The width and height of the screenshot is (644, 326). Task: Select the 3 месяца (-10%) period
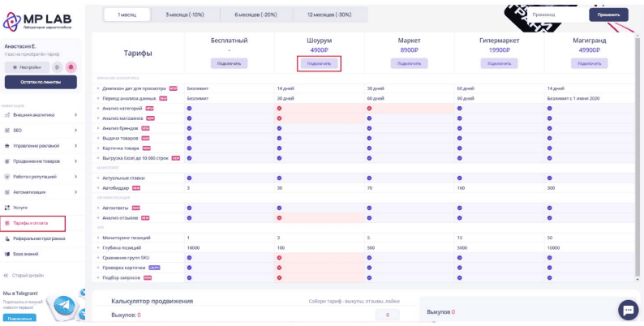(182, 15)
